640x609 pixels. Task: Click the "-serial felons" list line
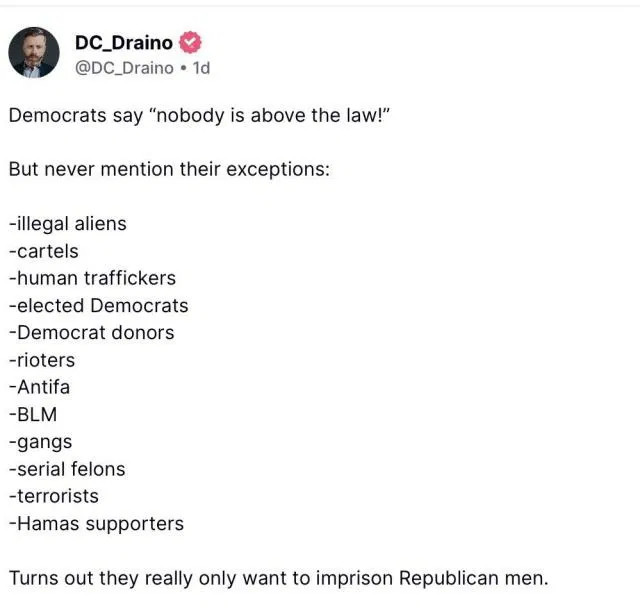tap(67, 469)
